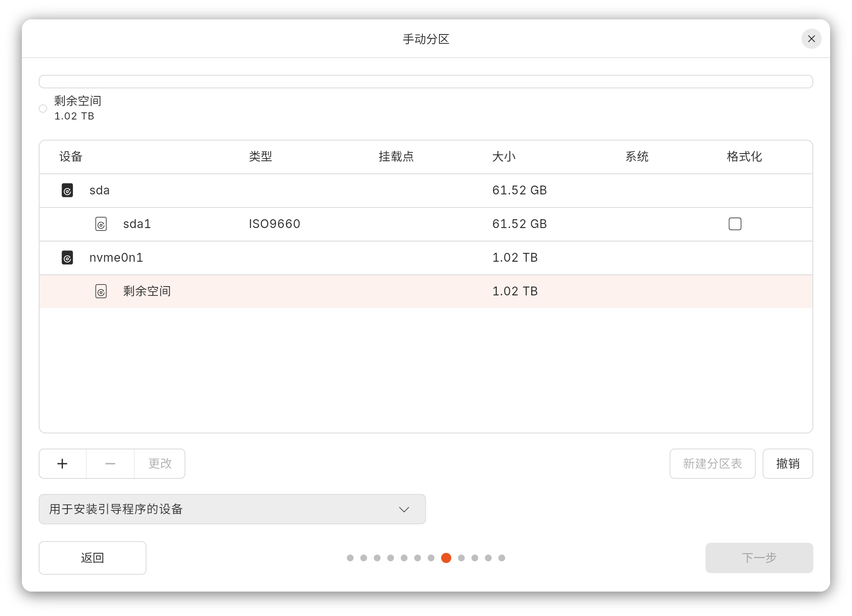This screenshot has height=616, width=852.
Task: Select the nvme0n1 device row
Action: 426,258
